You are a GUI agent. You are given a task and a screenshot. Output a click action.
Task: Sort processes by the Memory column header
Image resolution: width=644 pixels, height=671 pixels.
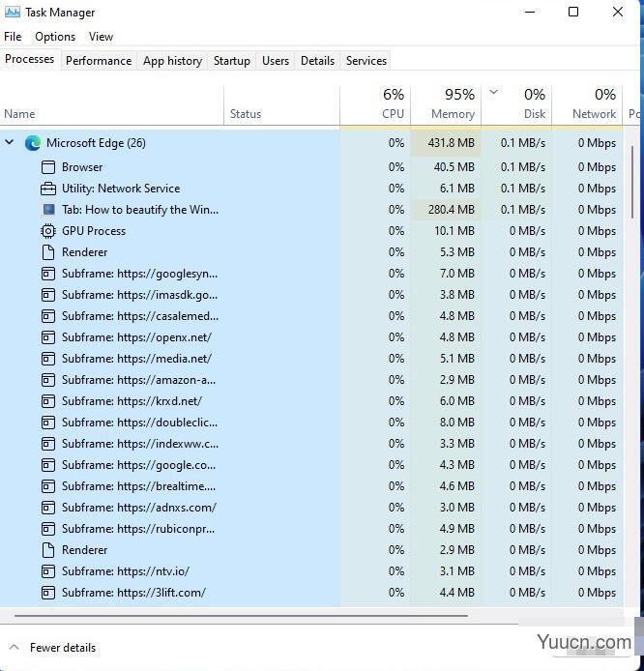[446, 105]
